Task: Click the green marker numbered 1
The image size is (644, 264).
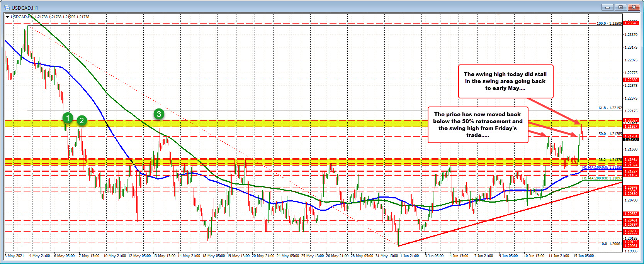Action: [x=68, y=118]
